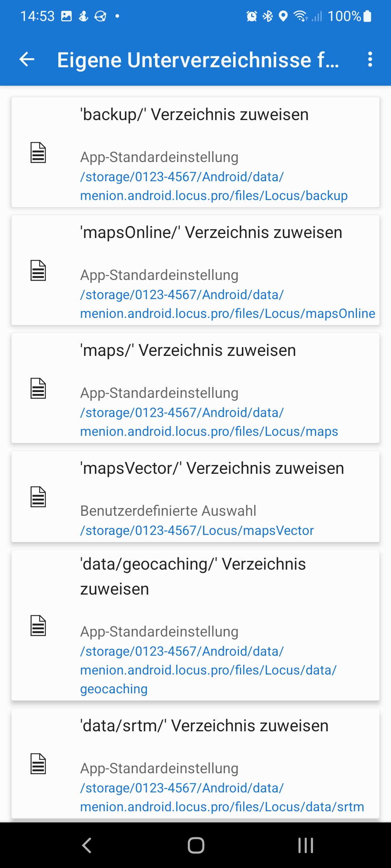Tap the geocaching directory path text
Viewport: 391px width, 868px height.
tap(208, 670)
